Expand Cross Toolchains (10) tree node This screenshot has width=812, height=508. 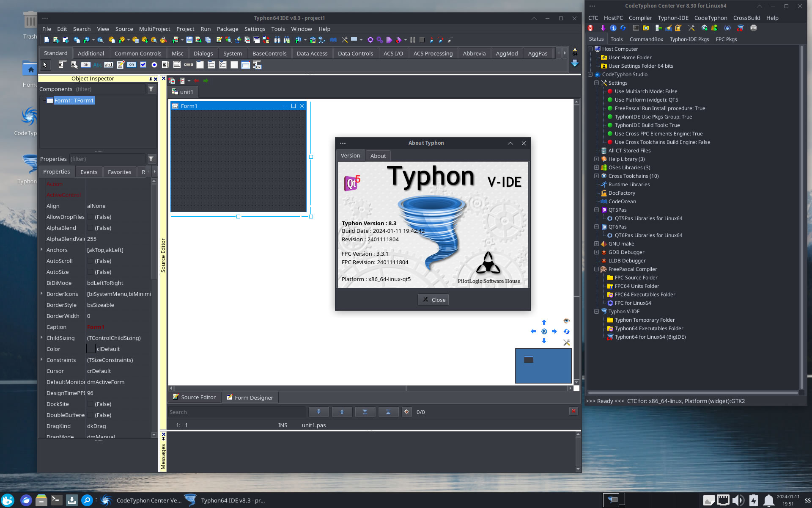click(x=596, y=176)
